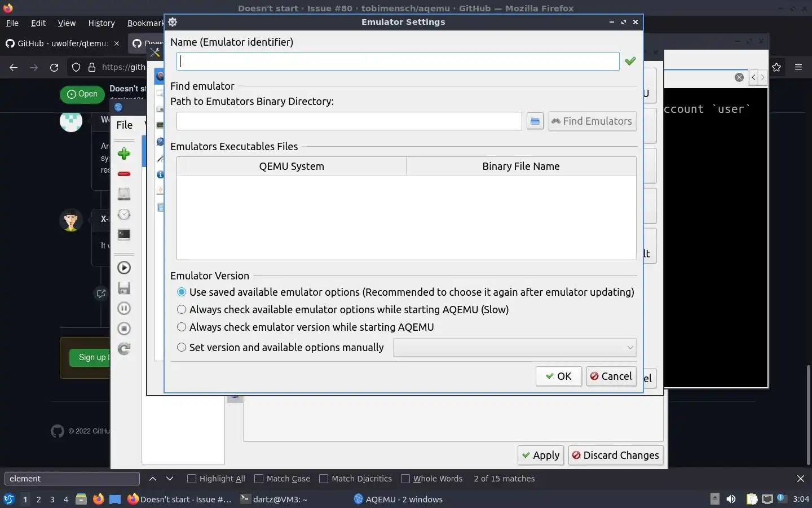
Task: Click the clock icon in AQEMU toolbar
Action: tap(124, 214)
